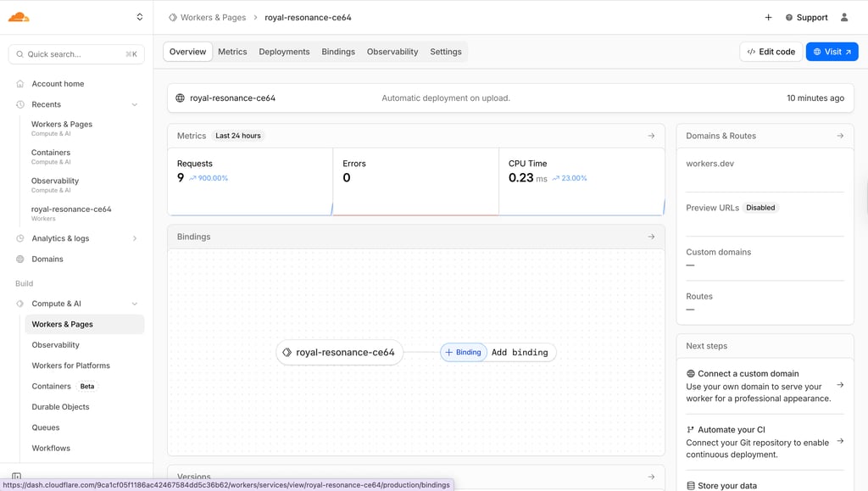
Task: Open Workers for Platforms
Action: [71, 365]
